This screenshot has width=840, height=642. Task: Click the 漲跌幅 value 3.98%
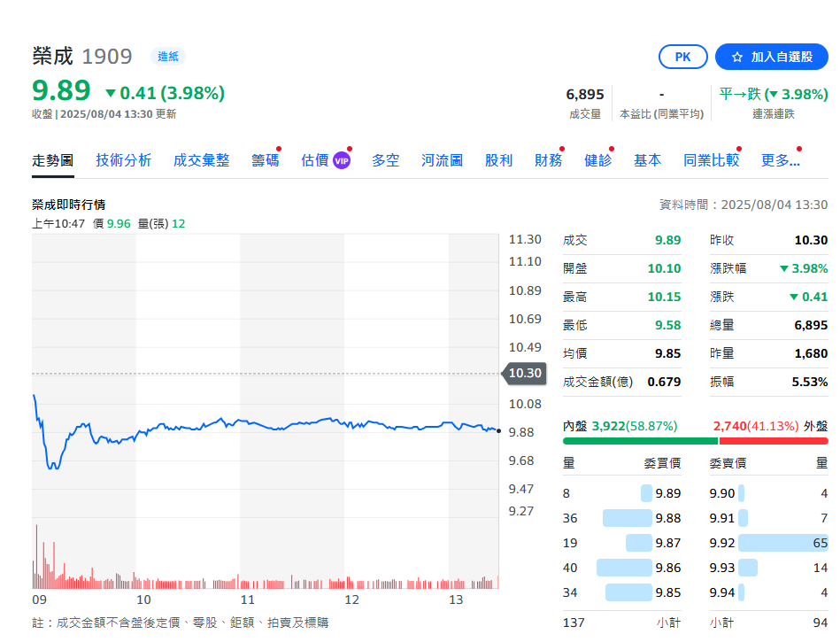[x=804, y=268]
